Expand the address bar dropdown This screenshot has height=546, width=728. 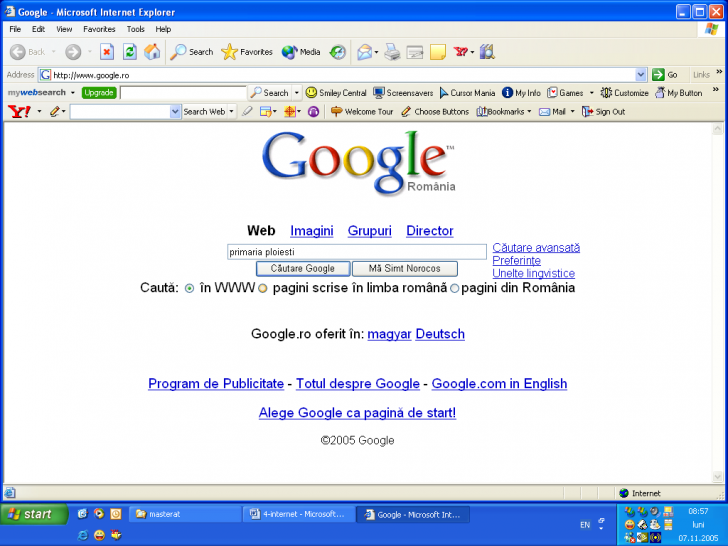pyautogui.click(x=641, y=75)
